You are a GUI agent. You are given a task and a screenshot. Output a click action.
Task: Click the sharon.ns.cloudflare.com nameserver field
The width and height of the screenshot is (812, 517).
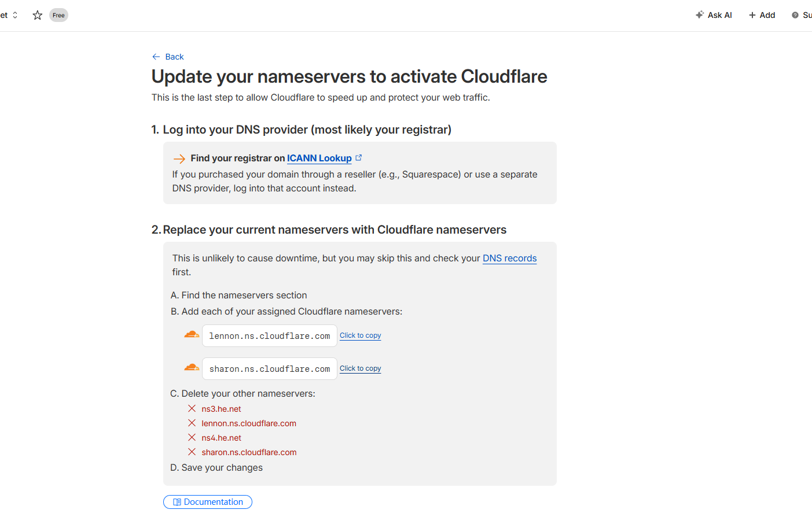point(270,369)
